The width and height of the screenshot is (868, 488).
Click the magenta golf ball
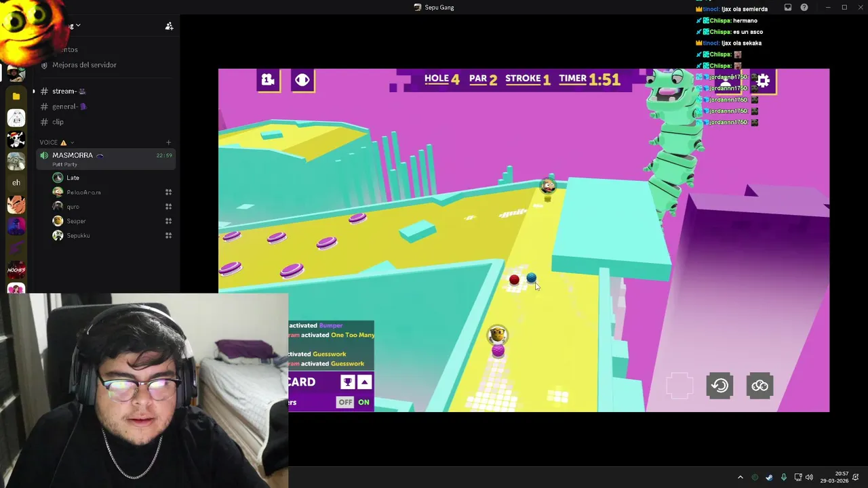point(498,350)
